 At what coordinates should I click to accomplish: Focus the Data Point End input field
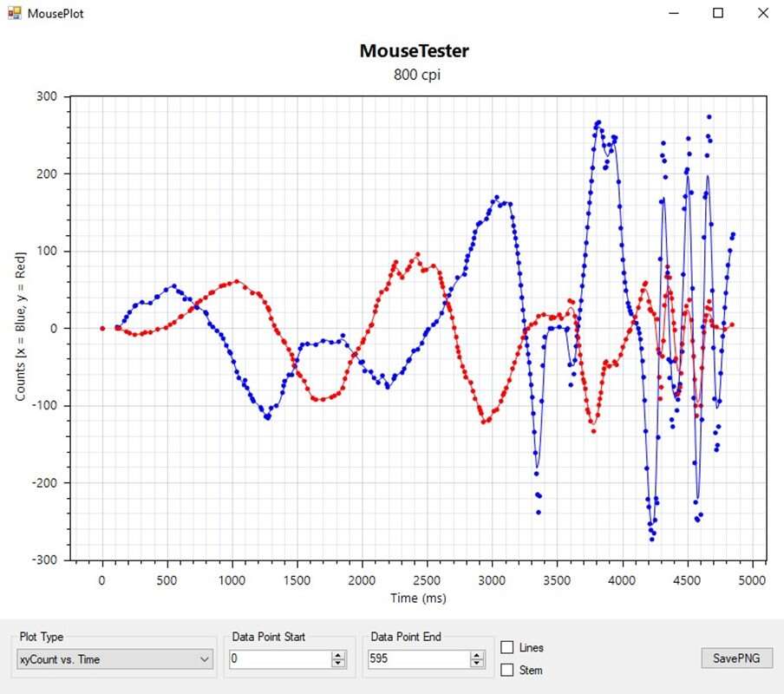pos(418,659)
